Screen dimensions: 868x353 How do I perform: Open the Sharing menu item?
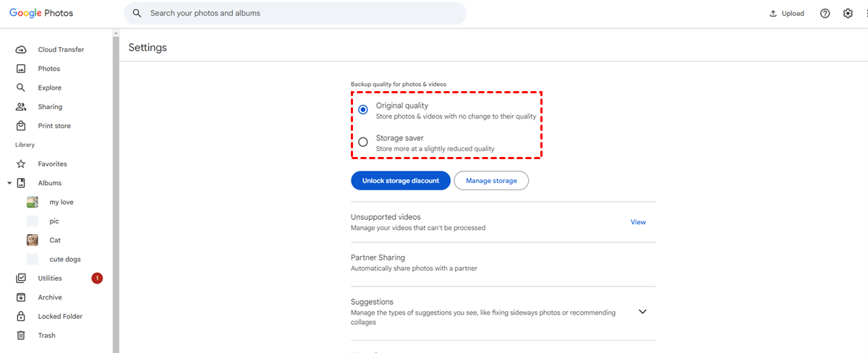pos(50,107)
